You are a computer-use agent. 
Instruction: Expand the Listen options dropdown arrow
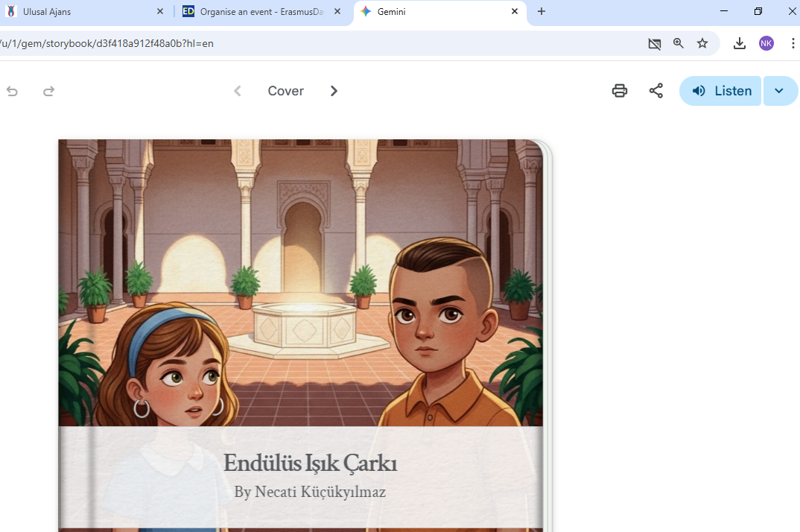779,91
